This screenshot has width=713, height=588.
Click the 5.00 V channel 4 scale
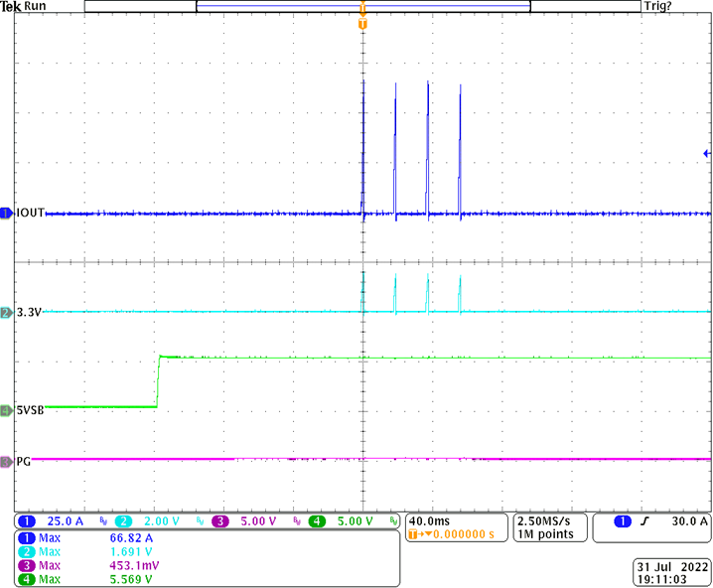click(356, 521)
